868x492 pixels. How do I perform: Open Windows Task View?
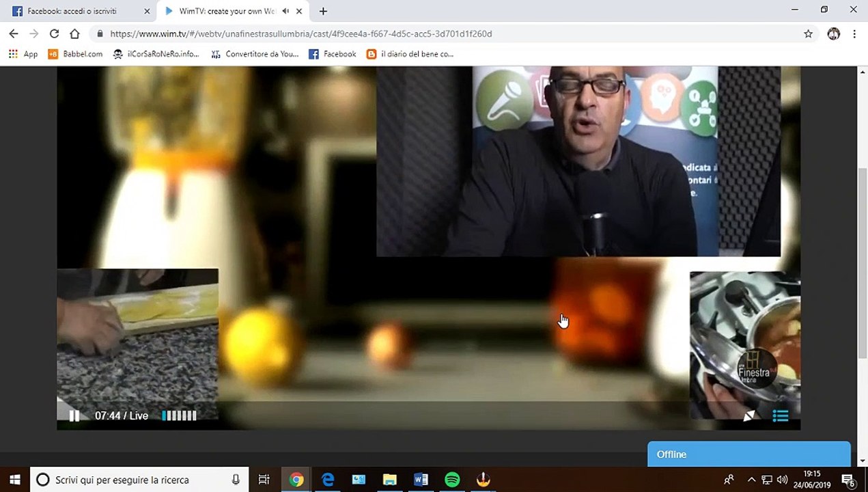coord(264,480)
